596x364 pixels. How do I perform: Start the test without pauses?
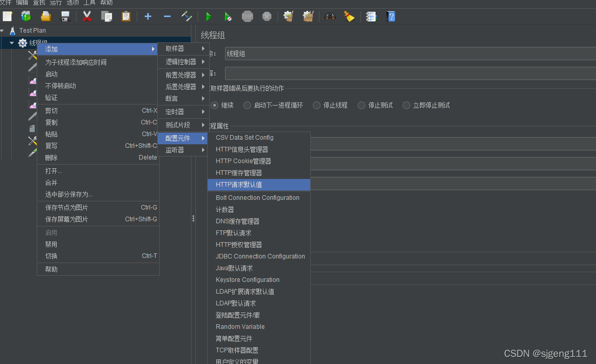pyautogui.click(x=228, y=16)
